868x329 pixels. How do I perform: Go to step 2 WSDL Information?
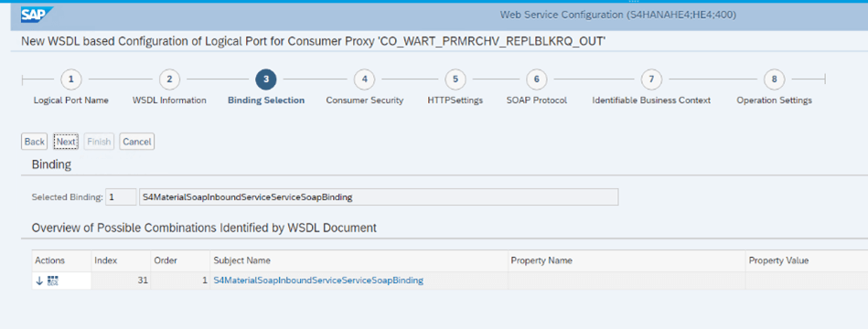coord(169,80)
